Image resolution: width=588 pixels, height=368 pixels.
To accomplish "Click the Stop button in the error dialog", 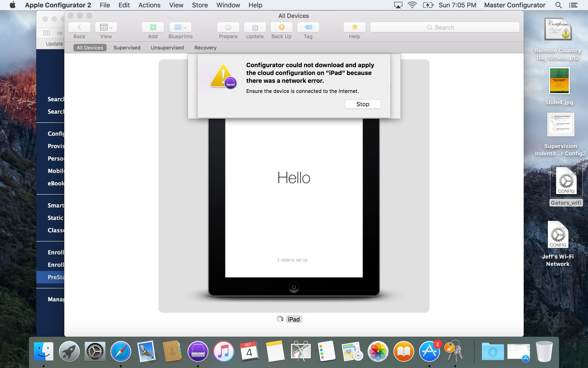I will [363, 104].
